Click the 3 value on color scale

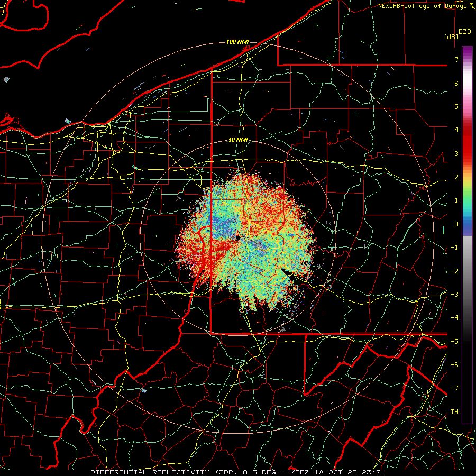456,153
